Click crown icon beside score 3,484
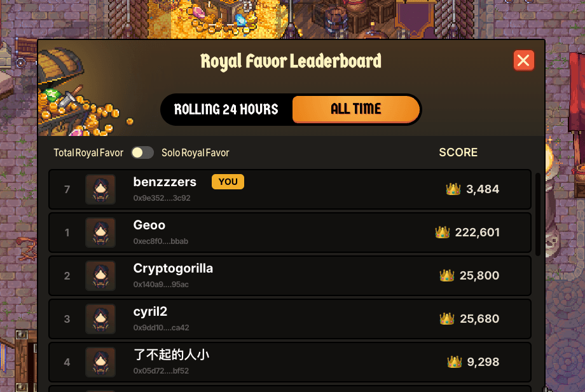 453,189
